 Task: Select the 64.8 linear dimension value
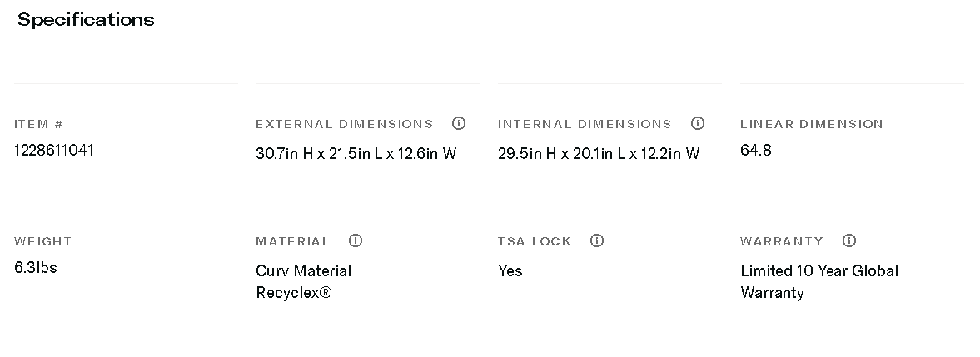tap(755, 150)
